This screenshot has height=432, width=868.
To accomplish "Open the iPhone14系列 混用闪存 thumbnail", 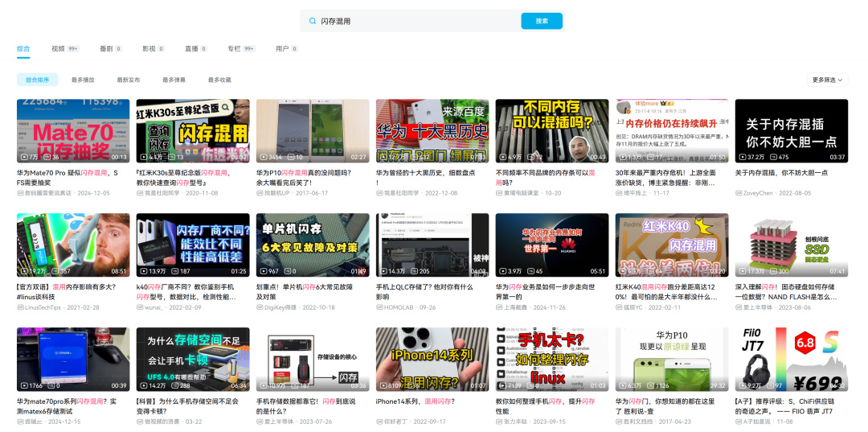I will coord(432,359).
